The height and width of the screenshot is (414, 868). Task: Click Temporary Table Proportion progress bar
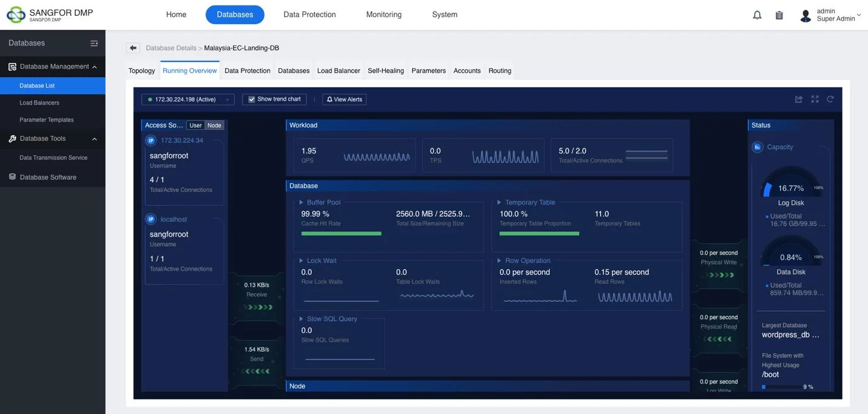[x=539, y=234]
